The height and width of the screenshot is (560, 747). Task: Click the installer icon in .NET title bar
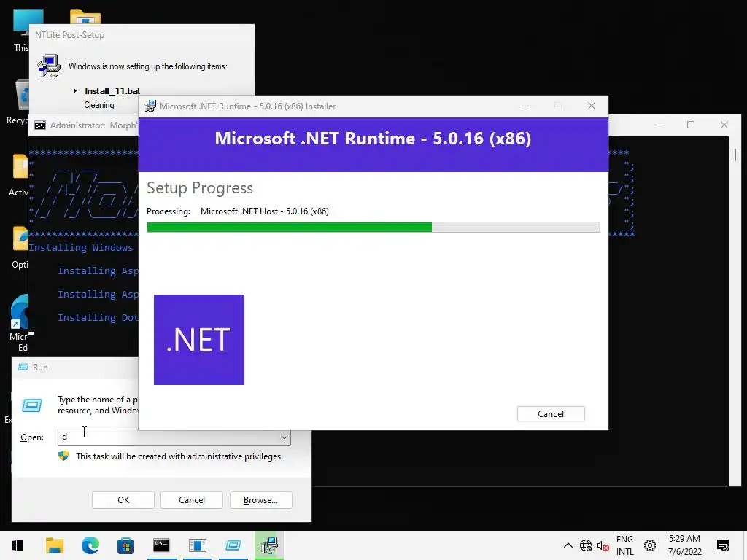point(150,106)
